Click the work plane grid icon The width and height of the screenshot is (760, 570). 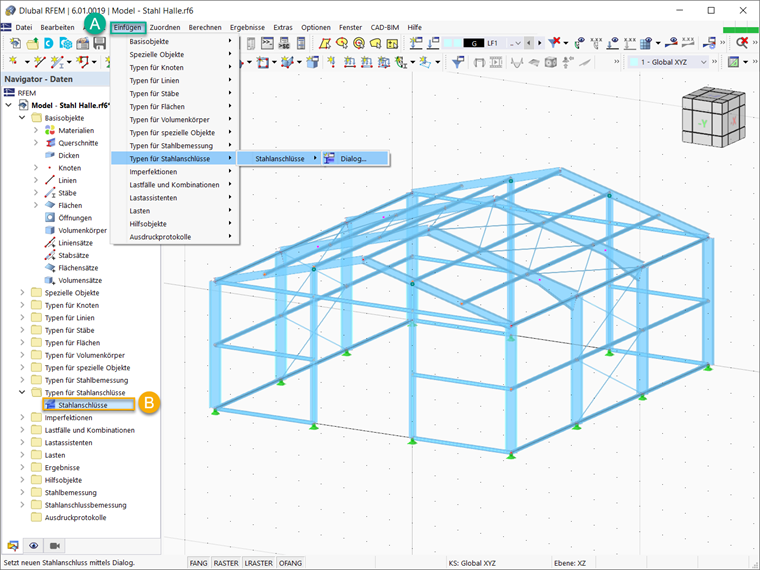[x=733, y=62]
